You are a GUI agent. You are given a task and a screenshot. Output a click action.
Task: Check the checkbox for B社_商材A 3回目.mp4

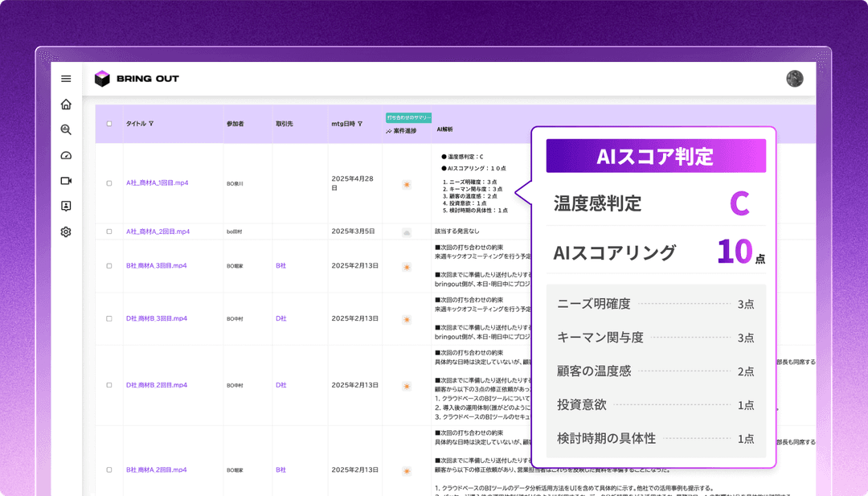[110, 265]
